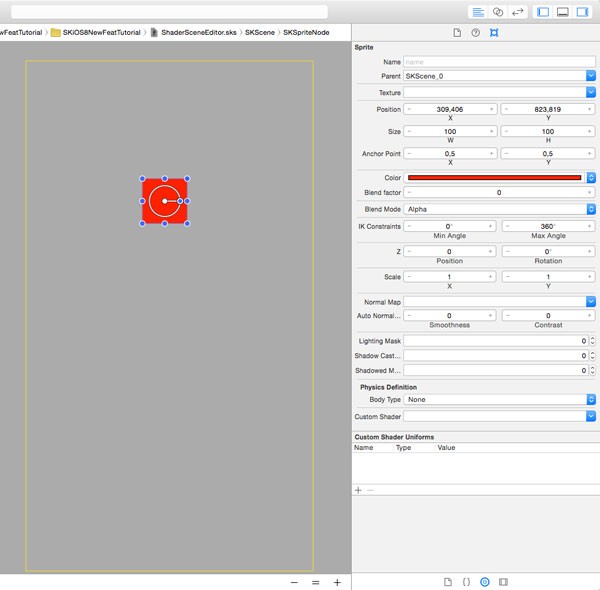Screen dimensions: 600x590
Task: Open the Custom Shader dropdown
Action: pyautogui.click(x=590, y=417)
